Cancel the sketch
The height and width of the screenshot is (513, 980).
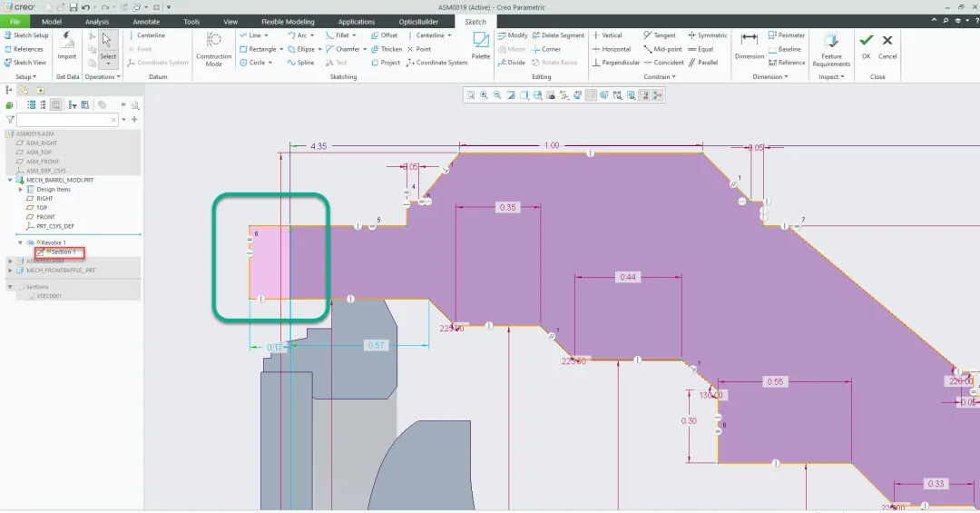click(887, 46)
